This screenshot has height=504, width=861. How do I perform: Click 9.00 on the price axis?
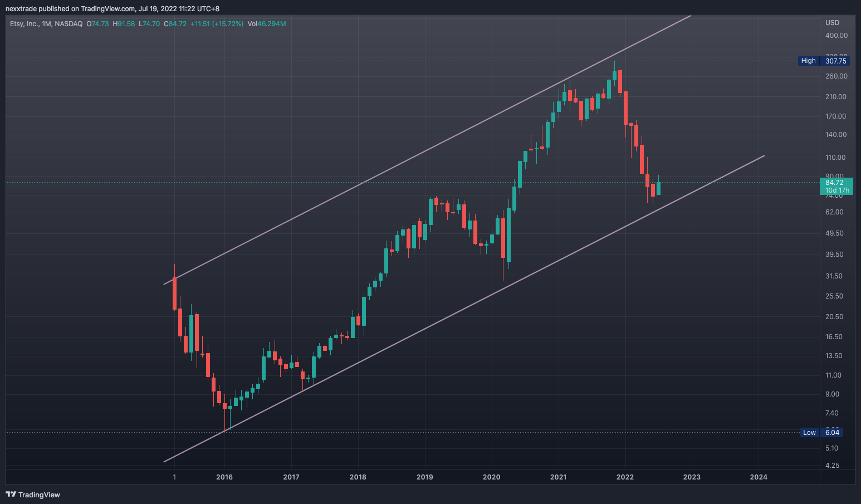[832, 394]
